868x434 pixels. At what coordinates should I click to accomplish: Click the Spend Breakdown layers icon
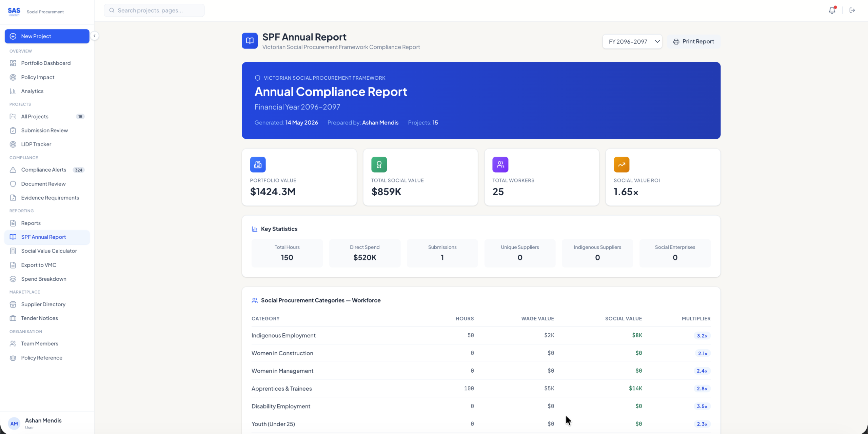pyautogui.click(x=13, y=279)
